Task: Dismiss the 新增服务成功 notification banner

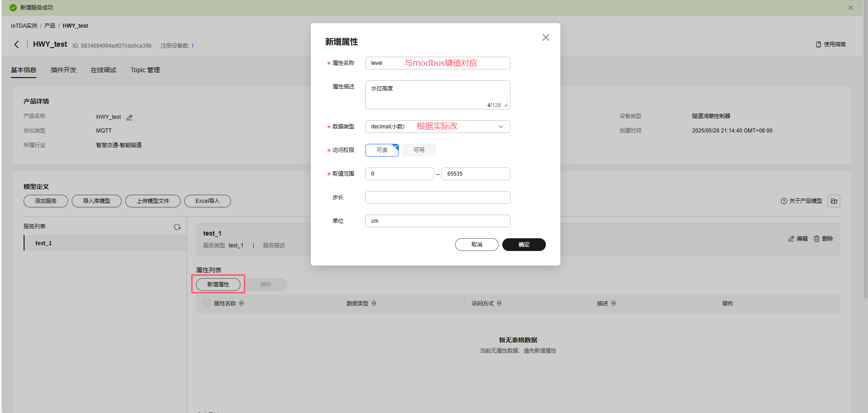Action: click(x=851, y=8)
